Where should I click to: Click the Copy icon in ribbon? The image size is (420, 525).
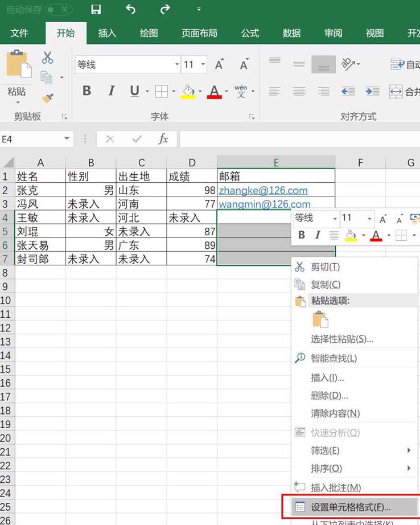tap(47, 77)
